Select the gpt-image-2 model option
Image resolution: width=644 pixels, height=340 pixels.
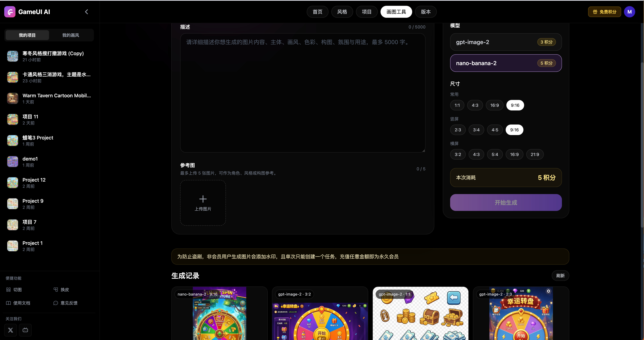[506, 42]
